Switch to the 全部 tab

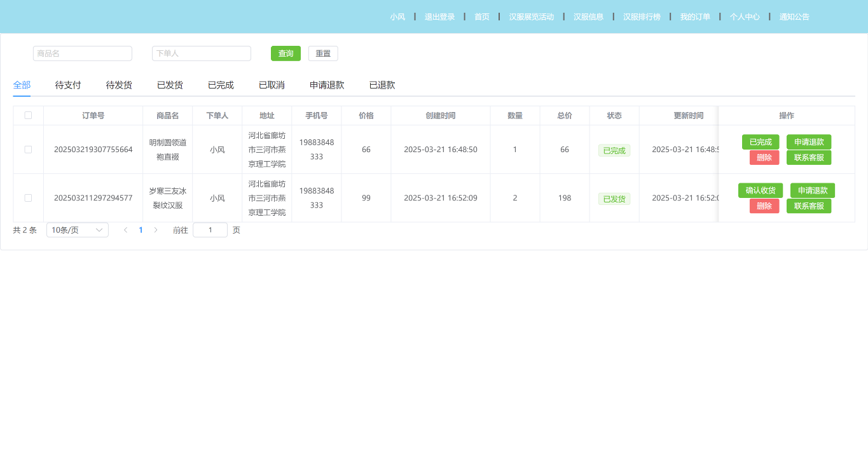click(22, 85)
